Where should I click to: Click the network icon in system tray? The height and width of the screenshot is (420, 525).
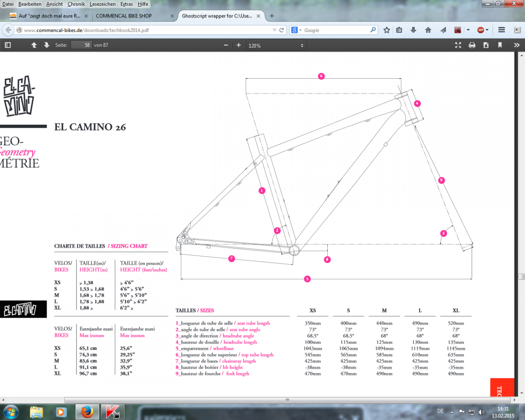point(472,412)
